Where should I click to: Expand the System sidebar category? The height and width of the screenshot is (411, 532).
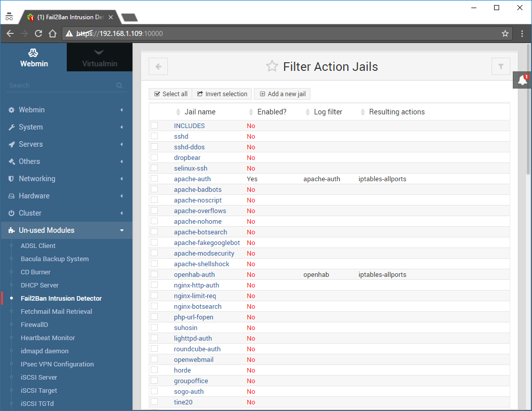pos(66,127)
